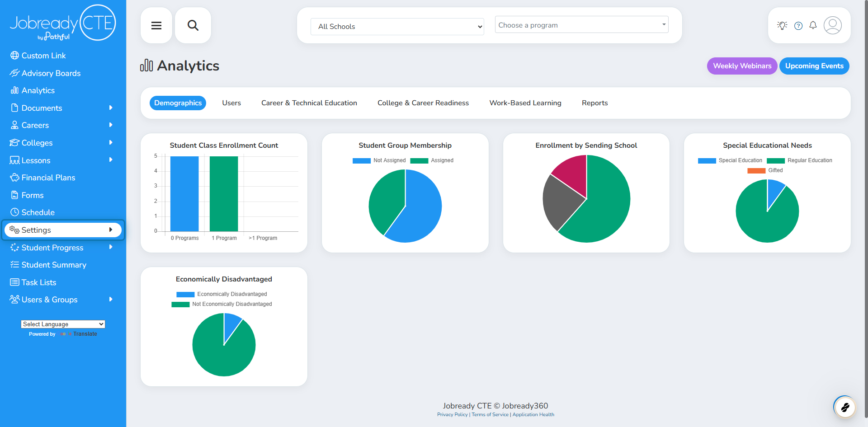This screenshot has width=868, height=427.
Task: Open the Choose a program combo box
Action: pos(582,25)
